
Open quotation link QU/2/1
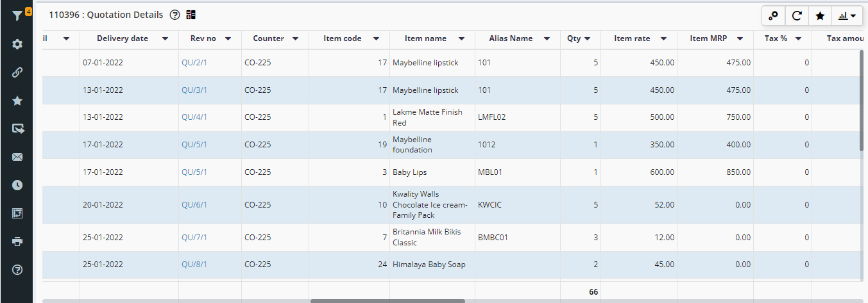click(x=194, y=63)
